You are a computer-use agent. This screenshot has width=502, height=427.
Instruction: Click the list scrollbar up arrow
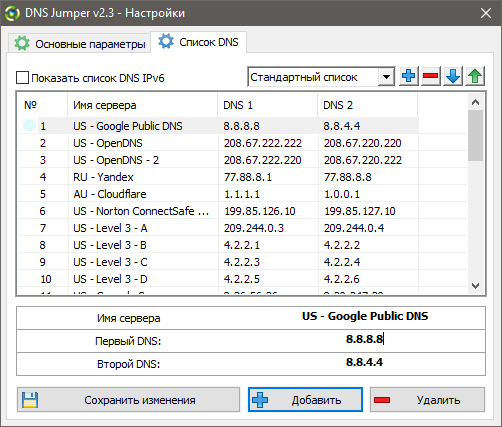click(476, 102)
